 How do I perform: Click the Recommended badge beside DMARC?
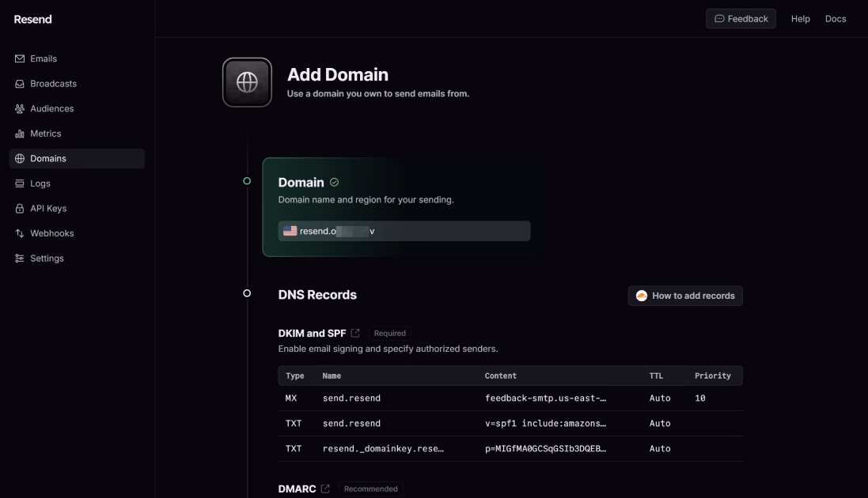371,489
